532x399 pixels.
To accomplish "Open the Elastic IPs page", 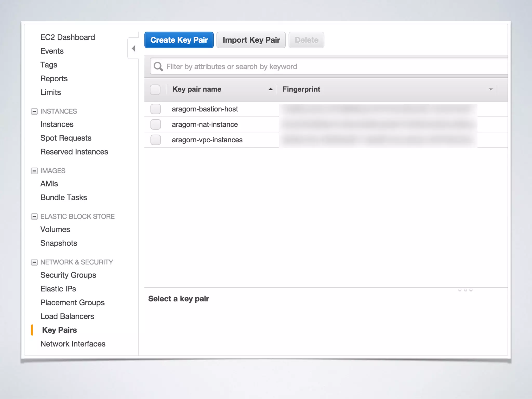I will tap(58, 289).
